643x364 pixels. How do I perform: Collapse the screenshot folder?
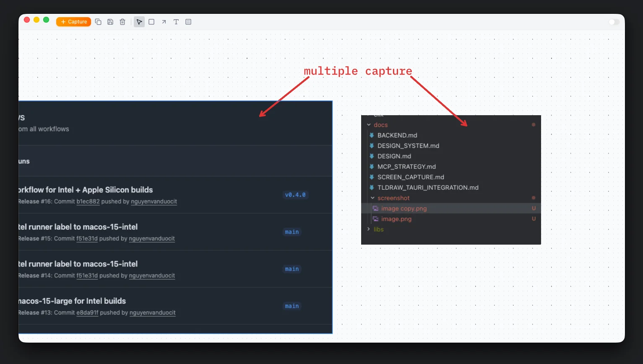click(x=372, y=198)
